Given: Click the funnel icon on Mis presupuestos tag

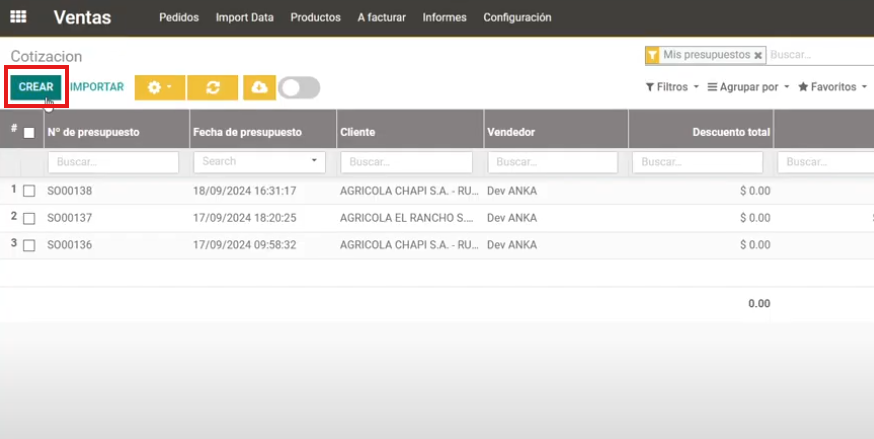Looking at the screenshot, I should pyautogui.click(x=652, y=55).
